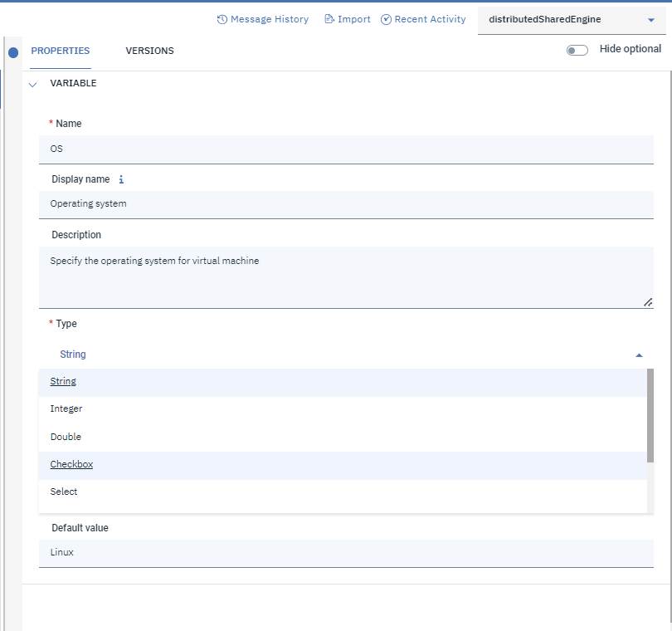Viewport: 672px width, 631px height.
Task: Select the PROPERTIES tab
Action: (61, 51)
